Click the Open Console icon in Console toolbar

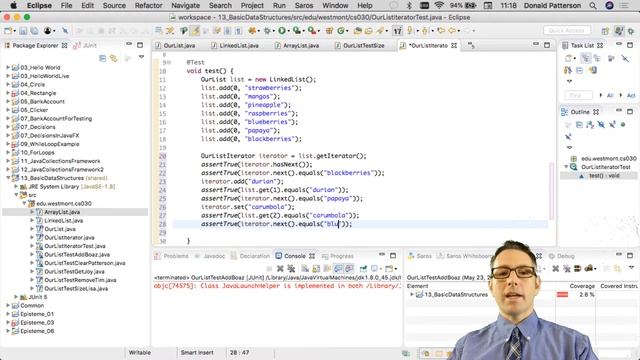pos(389,269)
